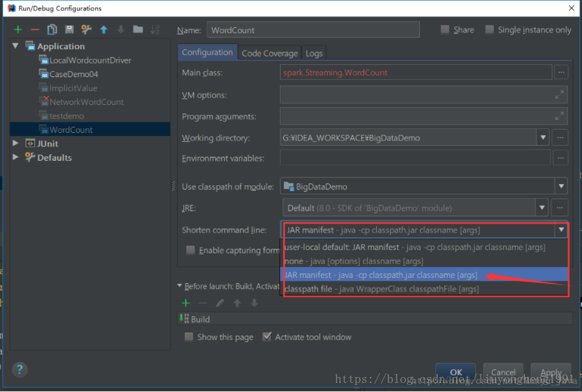Collapse the Application tree node

click(x=15, y=46)
